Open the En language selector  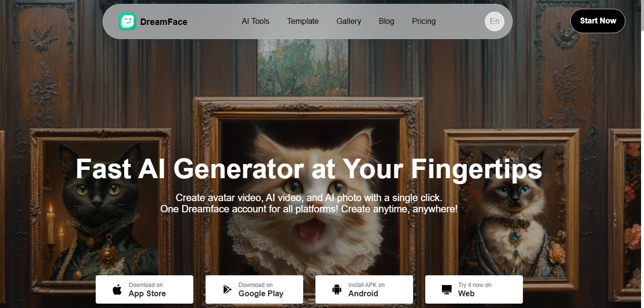(495, 21)
